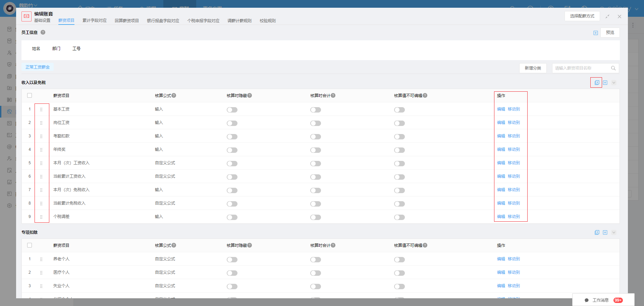
Task: Check select-all box in 收入以及免税 table
Action: 30,95
